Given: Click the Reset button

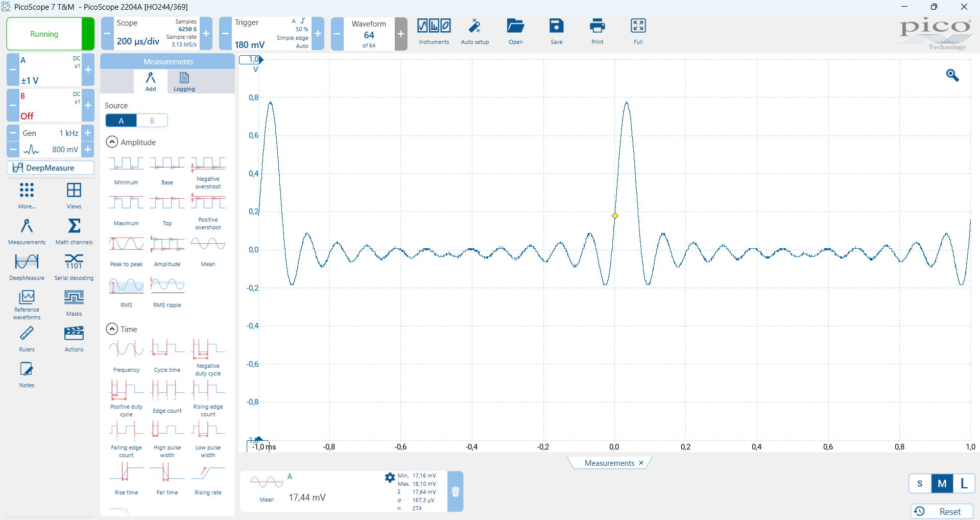Looking at the screenshot, I should [x=941, y=511].
